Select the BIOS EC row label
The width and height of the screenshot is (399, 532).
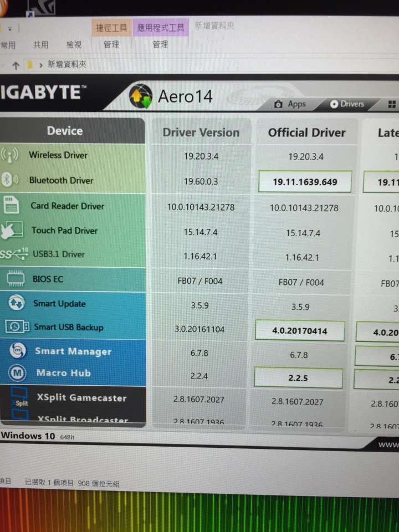tap(48, 279)
